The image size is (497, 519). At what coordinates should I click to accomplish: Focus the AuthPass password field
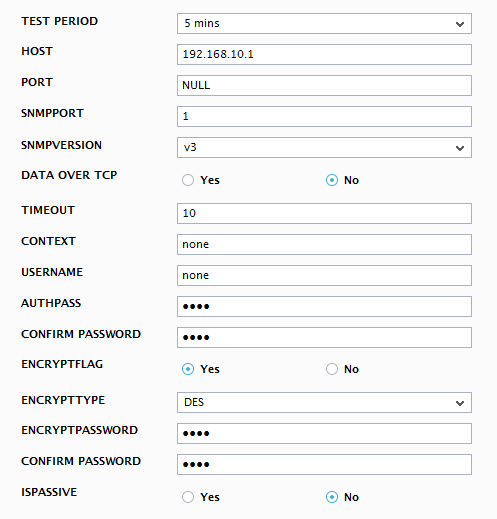tap(324, 306)
